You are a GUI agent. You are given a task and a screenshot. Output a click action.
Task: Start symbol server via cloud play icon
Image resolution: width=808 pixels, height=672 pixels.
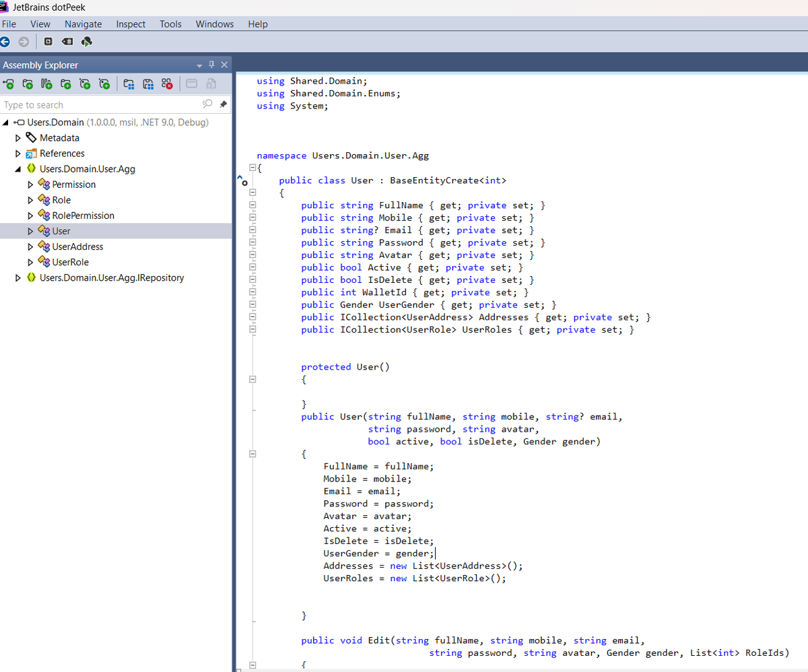tap(86, 42)
